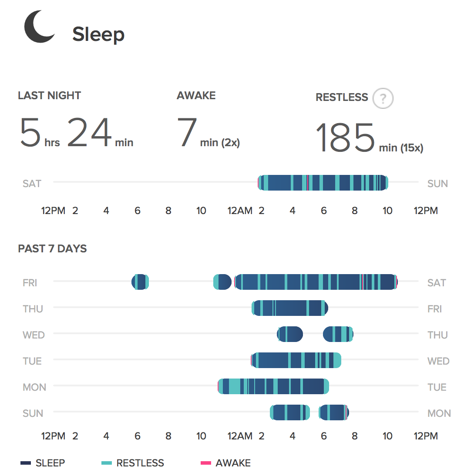Click Sunday's first sleep segment near 4 AM

click(290, 412)
